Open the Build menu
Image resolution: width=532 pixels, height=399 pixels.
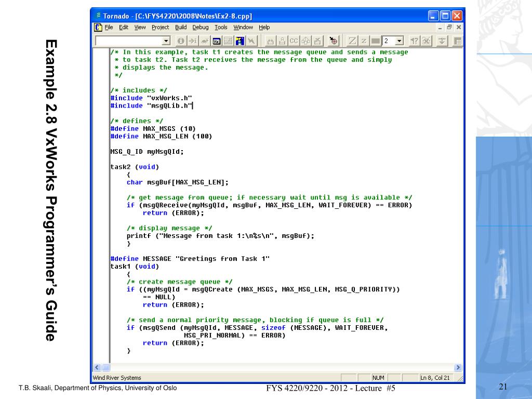pyautogui.click(x=181, y=28)
